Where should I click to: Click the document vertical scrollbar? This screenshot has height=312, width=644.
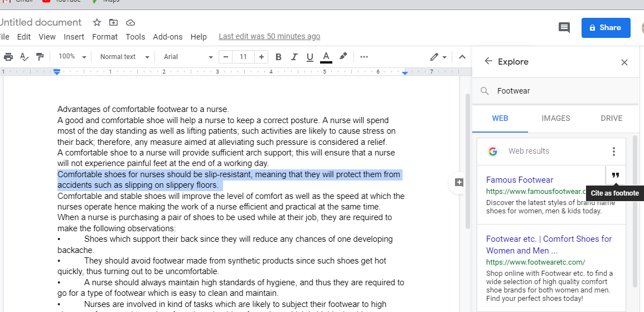point(467,161)
